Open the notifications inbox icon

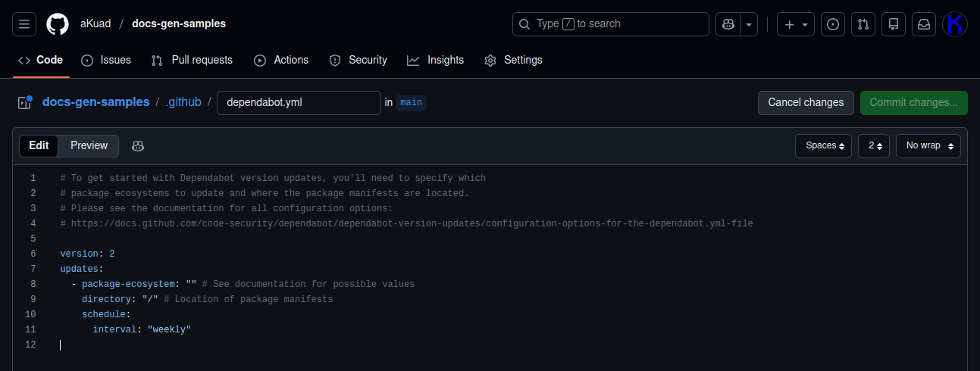[924, 24]
